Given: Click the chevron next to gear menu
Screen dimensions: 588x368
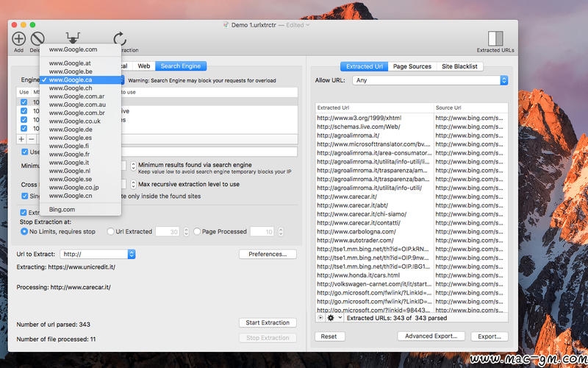Looking at the screenshot, I should (x=340, y=318).
